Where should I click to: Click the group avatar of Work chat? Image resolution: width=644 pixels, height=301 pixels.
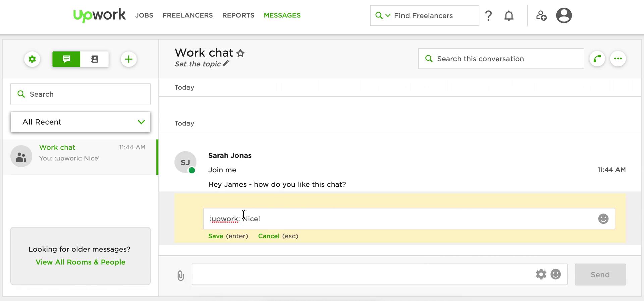21,156
